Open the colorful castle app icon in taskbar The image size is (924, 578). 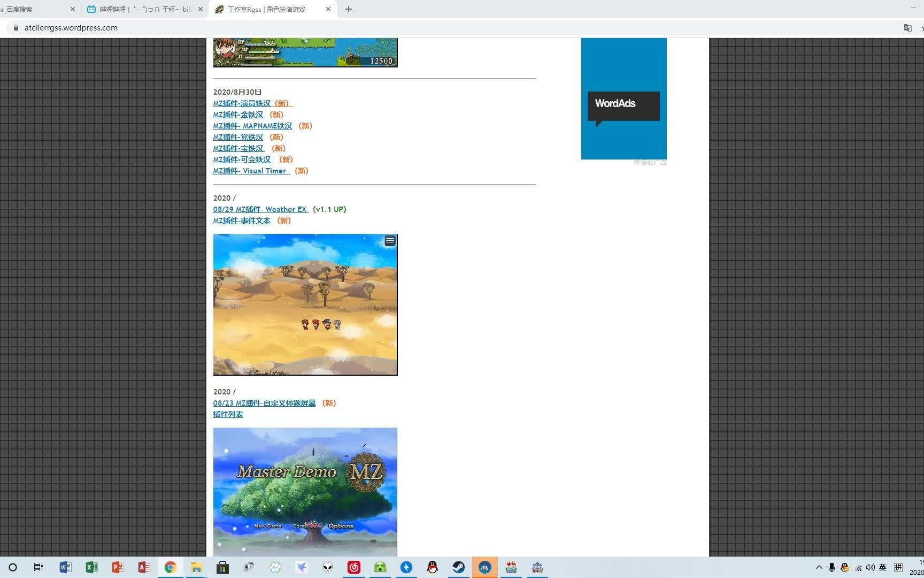pos(511,567)
